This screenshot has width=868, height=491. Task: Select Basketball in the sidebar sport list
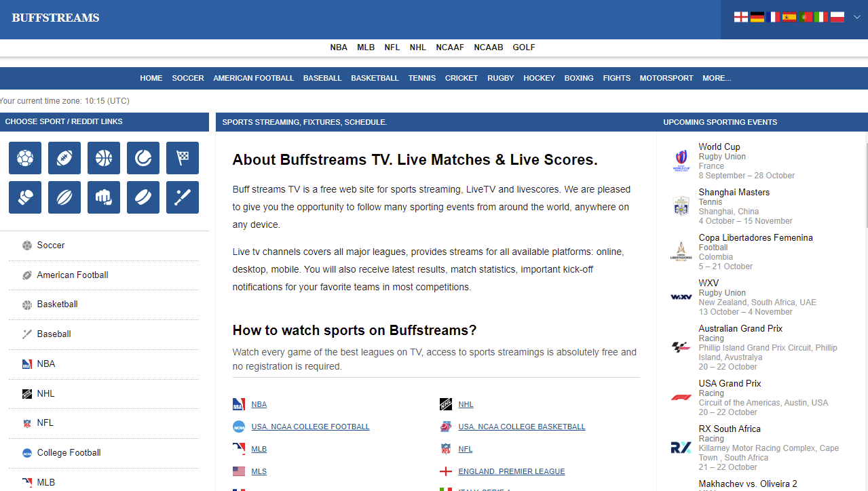[104, 305]
